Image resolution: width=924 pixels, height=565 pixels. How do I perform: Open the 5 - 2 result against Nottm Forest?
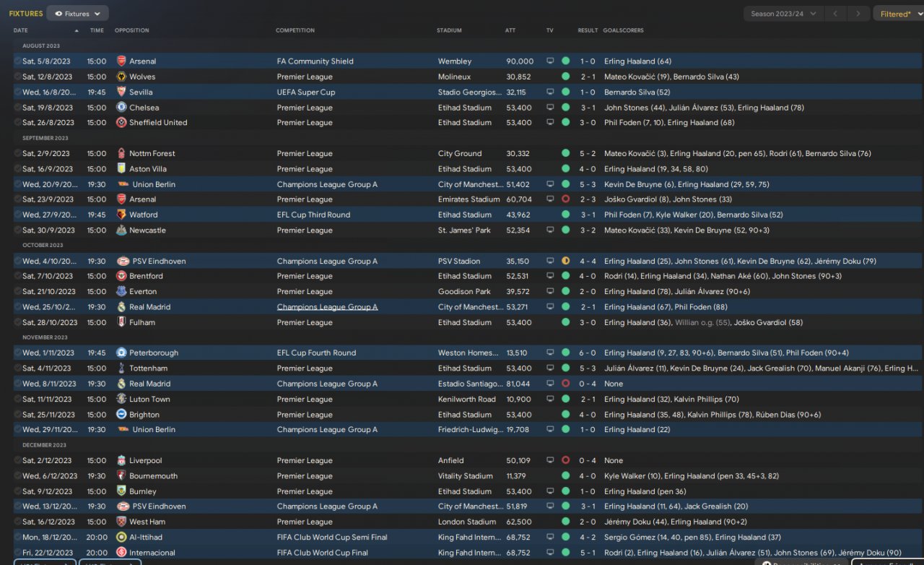click(587, 153)
